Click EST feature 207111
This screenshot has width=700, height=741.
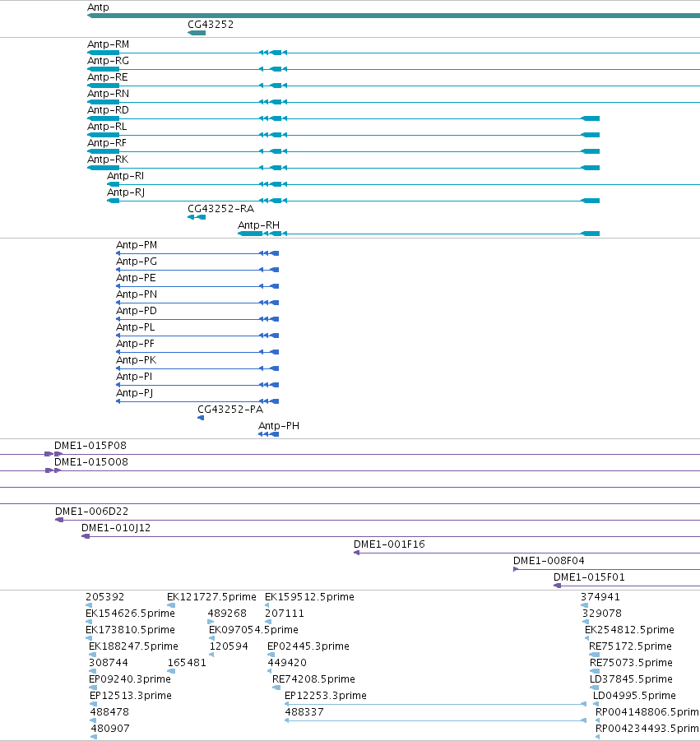pyautogui.click(x=284, y=614)
